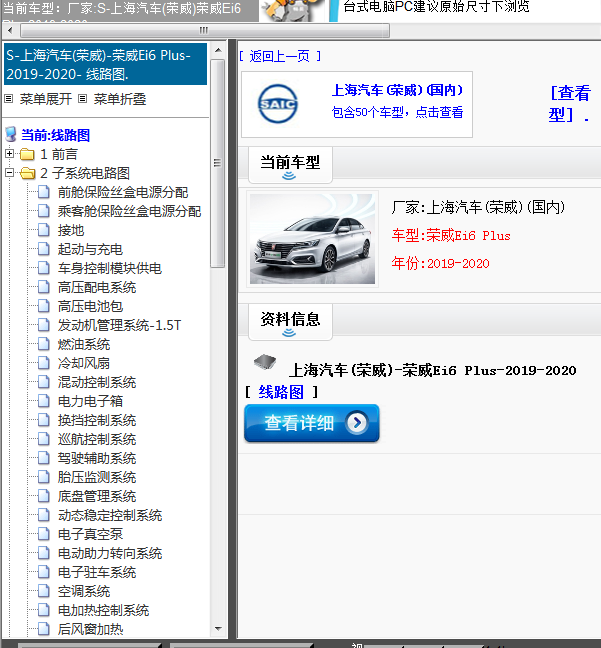Click the SAIC brand logo

click(277, 104)
